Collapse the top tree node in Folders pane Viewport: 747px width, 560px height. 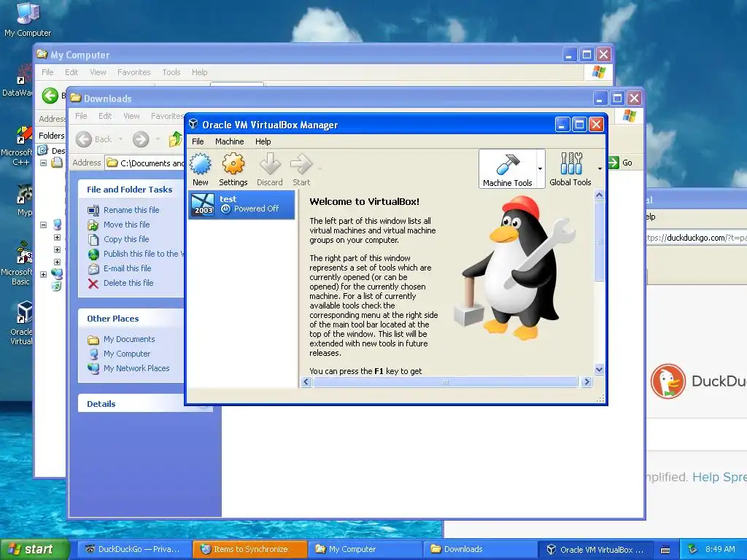click(43, 163)
